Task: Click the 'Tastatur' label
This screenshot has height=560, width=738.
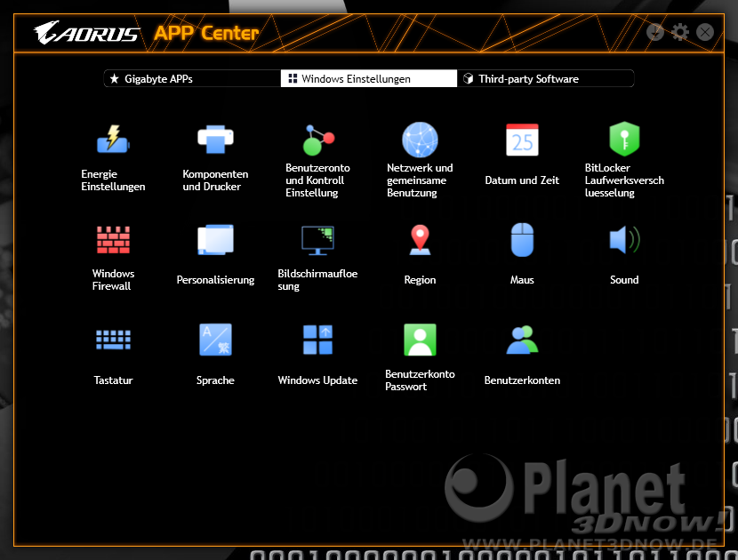Action: coord(113,380)
